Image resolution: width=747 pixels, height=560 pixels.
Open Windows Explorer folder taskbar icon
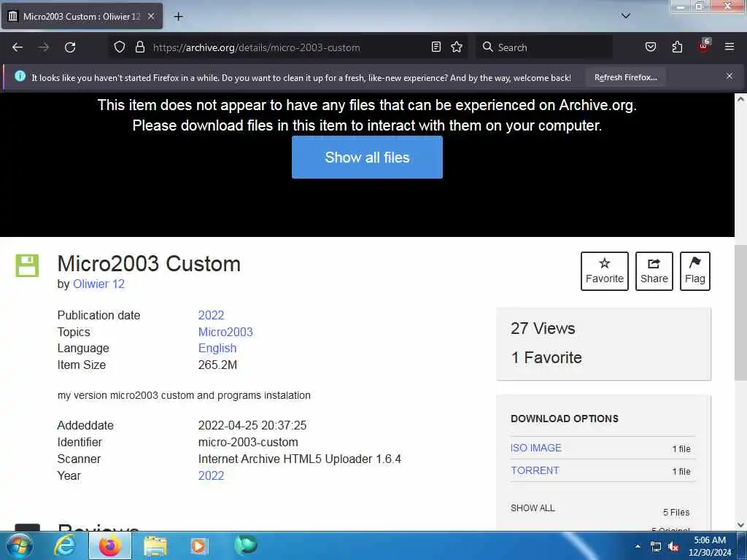click(155, 547)
